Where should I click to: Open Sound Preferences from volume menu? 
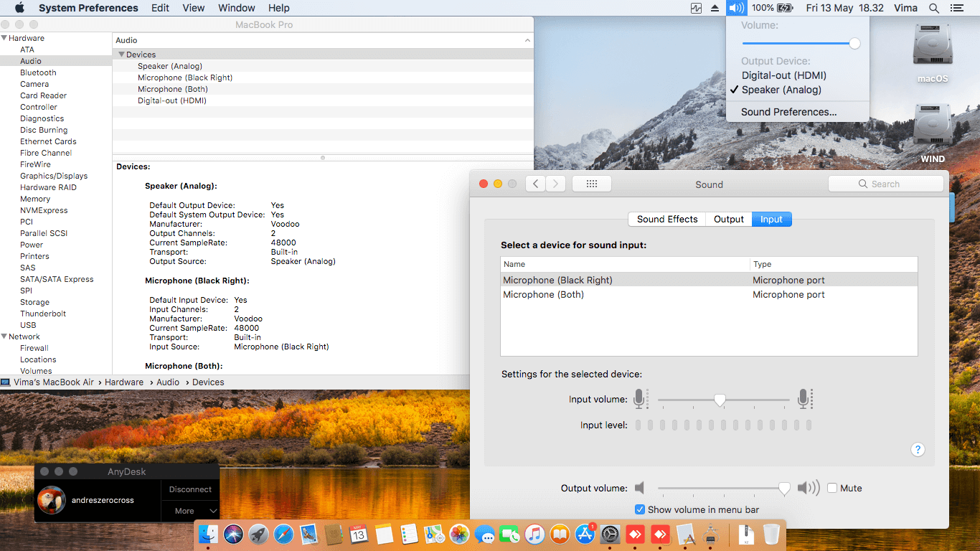(788, 112)
